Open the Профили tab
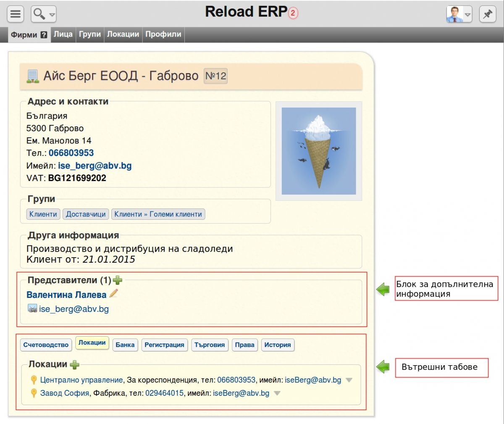 [163, 34]
